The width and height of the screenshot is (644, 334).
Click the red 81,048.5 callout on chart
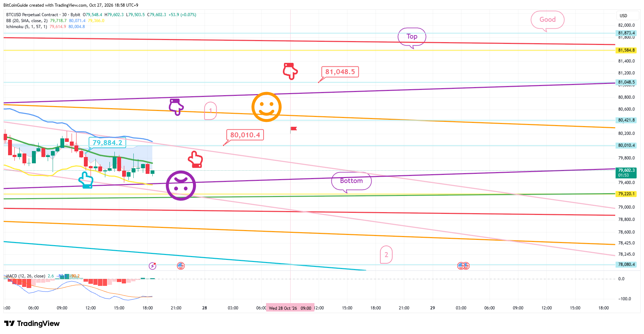pos(340,72)
